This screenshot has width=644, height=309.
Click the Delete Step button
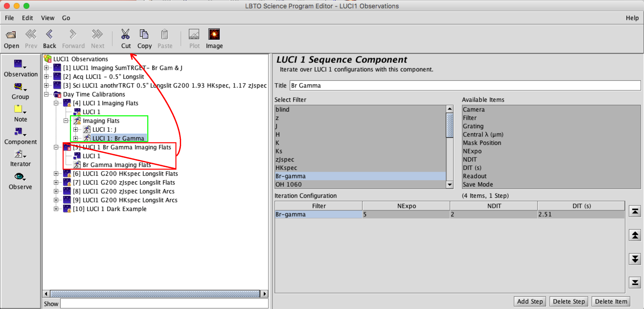569,301
